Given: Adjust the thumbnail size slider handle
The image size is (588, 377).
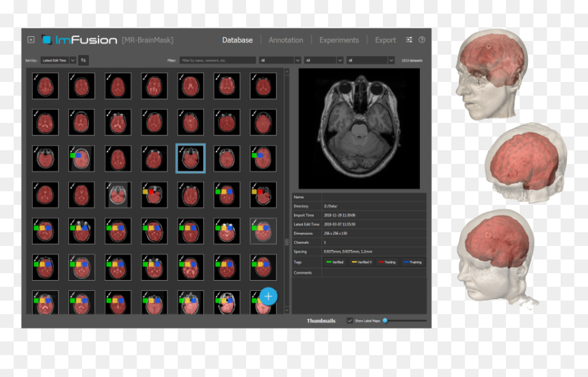Looking at the screenshot, I should pyautogui.click(x=385, y=321).
